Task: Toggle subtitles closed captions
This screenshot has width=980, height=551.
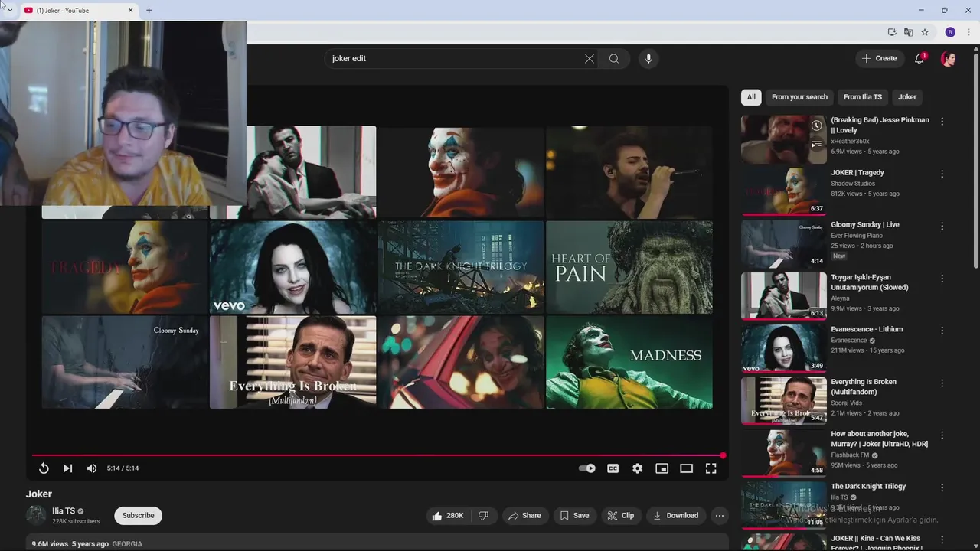Action: [612, 468]
